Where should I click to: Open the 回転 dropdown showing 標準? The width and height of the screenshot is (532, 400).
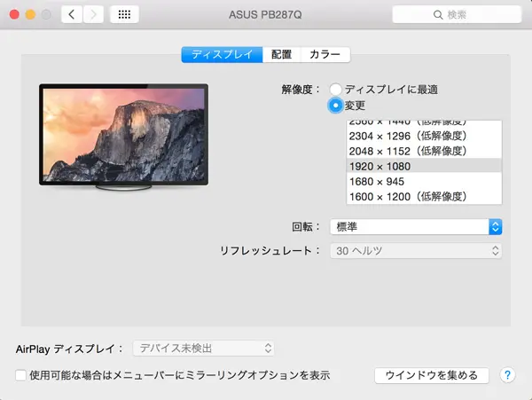click(416, 227)
